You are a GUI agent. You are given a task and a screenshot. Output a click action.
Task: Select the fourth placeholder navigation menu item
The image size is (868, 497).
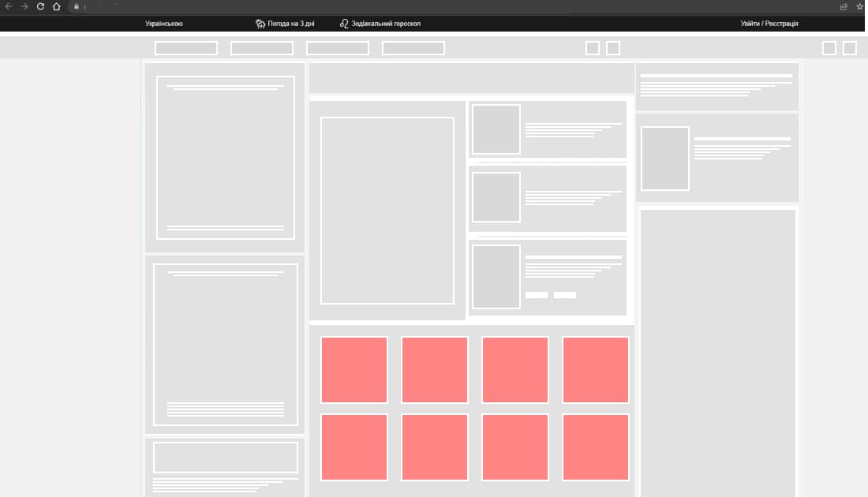pyautogui.click(x=413, y=48)
